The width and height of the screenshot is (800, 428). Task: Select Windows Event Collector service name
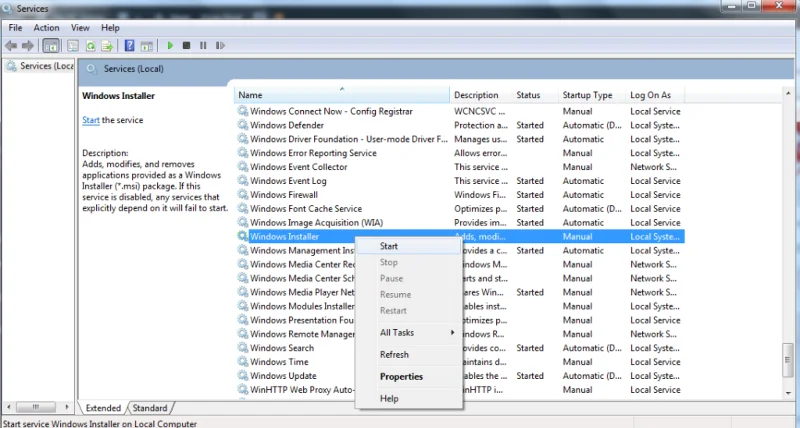[298, 167]
